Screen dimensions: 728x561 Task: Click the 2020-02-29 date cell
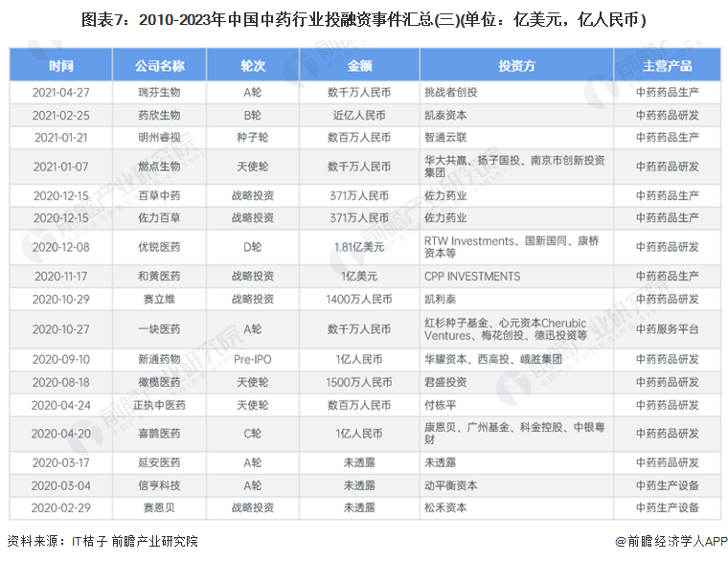(x=60, y=507)
